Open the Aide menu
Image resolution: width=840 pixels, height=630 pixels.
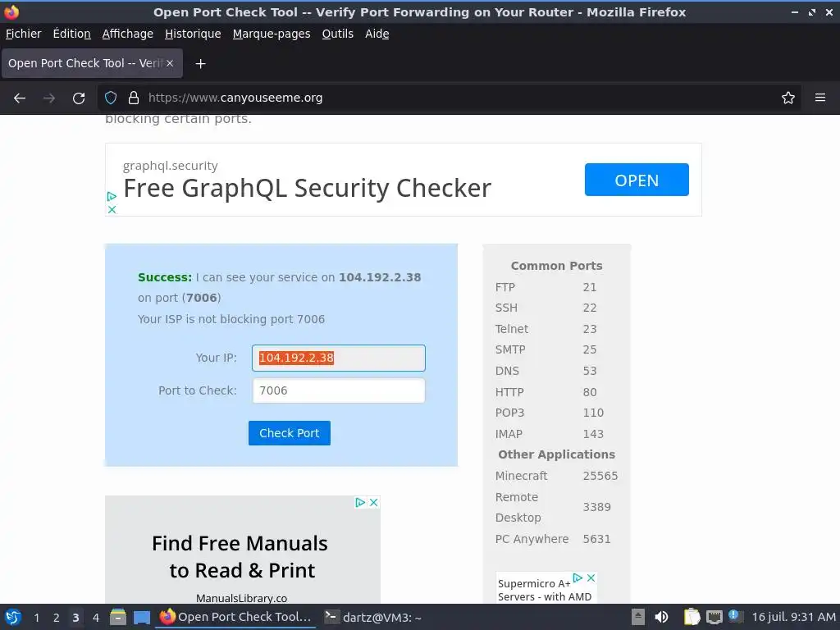click(x=377, y=34)
